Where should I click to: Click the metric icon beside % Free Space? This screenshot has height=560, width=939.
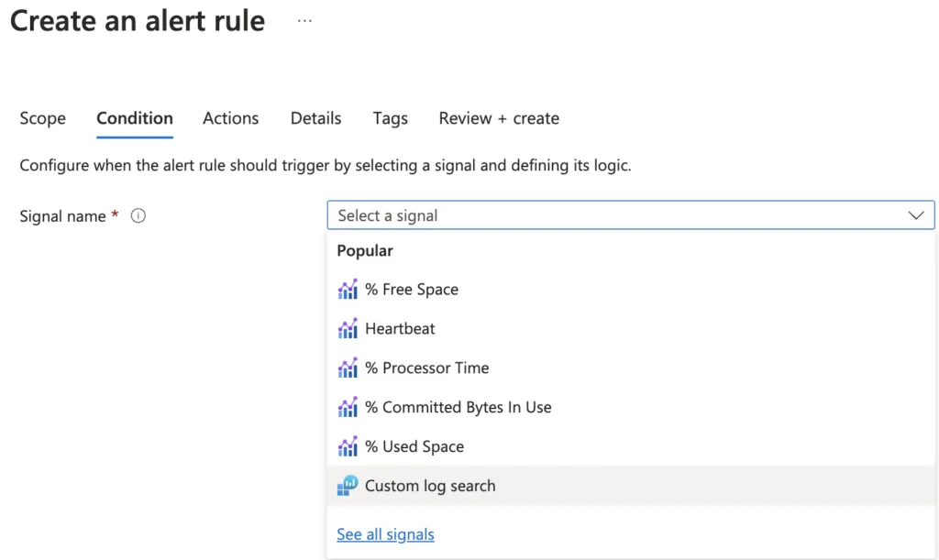click(x=348, y=290)
